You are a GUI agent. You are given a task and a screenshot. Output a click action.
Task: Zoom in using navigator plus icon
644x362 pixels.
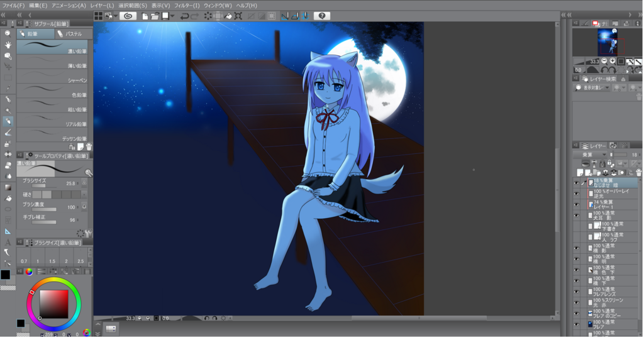click(x=613, y=61)
